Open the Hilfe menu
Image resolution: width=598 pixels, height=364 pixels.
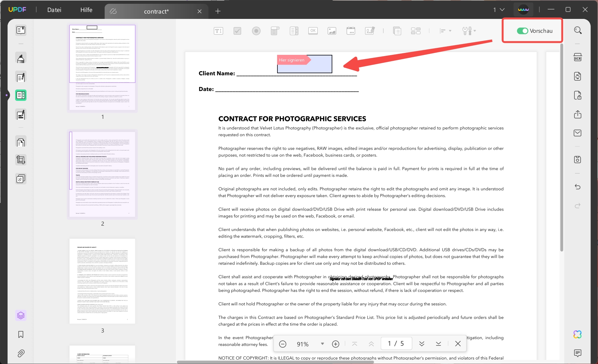(x=86, y=10)
